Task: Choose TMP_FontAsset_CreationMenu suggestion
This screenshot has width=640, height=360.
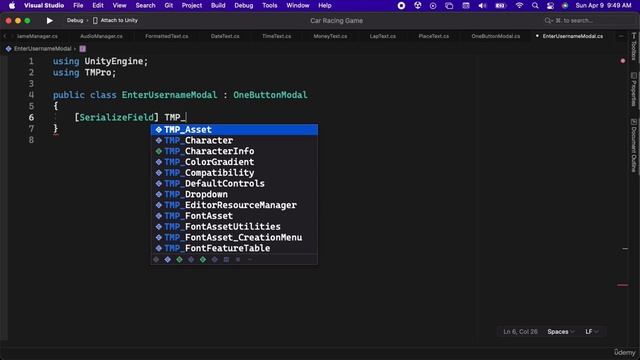Action: 234,238
